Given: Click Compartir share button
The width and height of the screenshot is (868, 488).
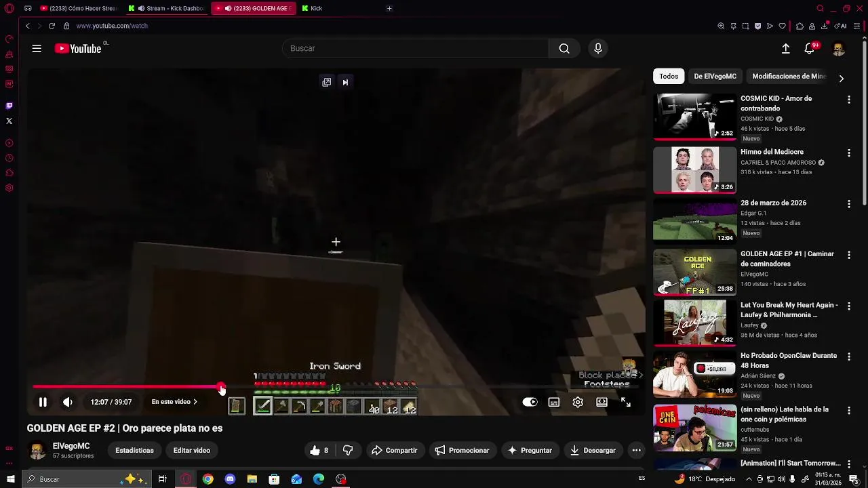Looking at the screenshot, I should click(x=395, y=450).
